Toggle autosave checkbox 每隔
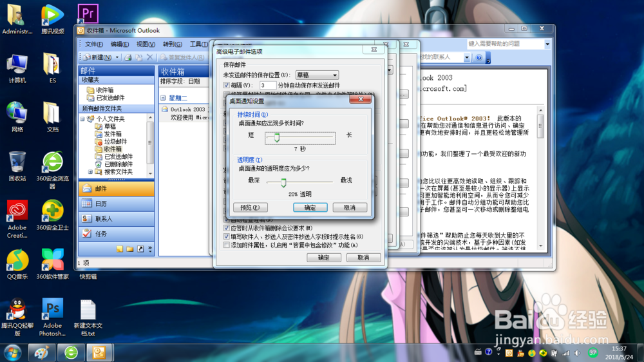 tap(226, 85)
